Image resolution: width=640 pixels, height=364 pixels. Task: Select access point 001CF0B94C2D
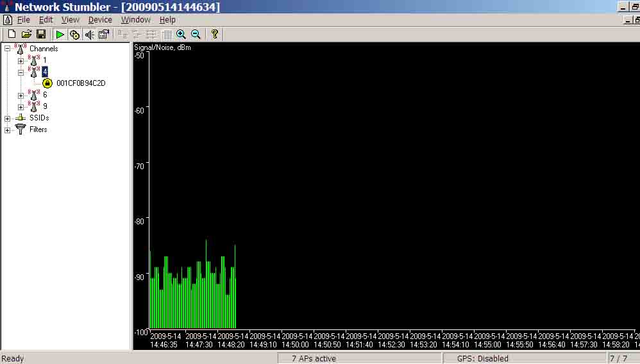tap(81, 83)
